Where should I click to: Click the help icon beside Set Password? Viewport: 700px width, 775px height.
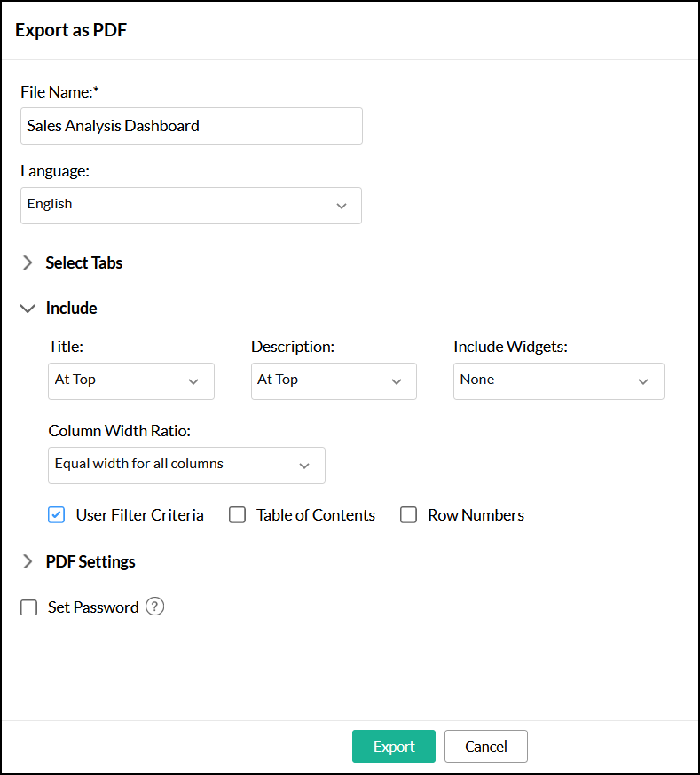[x=154, y=607]
